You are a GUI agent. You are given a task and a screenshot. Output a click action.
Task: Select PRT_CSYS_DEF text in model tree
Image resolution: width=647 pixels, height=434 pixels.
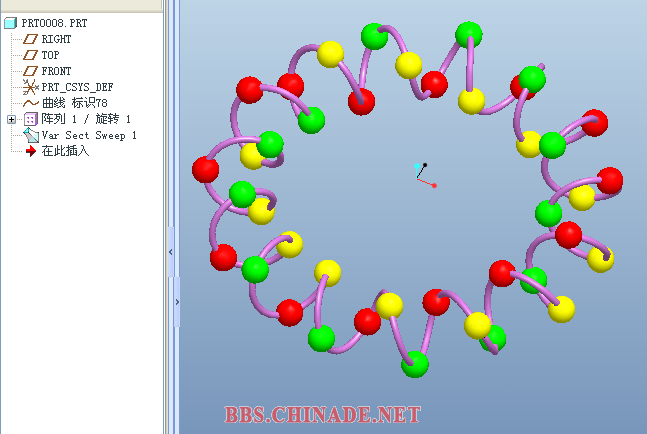click(x=77, y=87)
